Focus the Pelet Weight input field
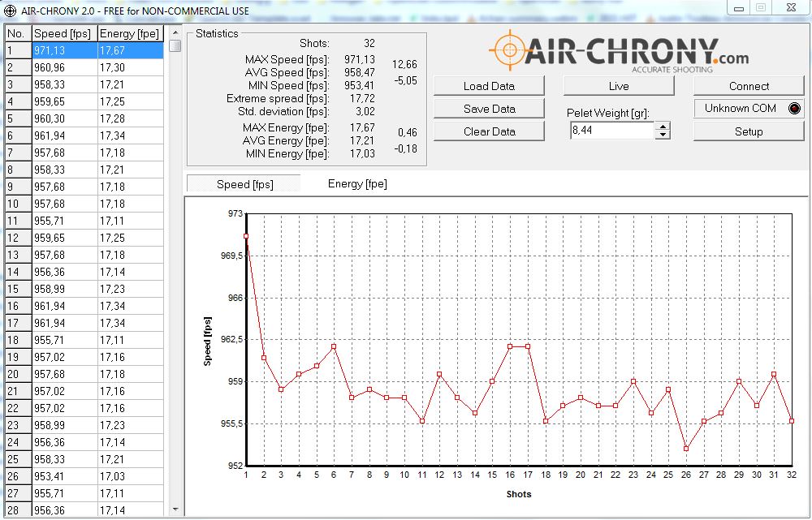Image resolution: width=812 pixels, height=520 pixels. (611, 131)
